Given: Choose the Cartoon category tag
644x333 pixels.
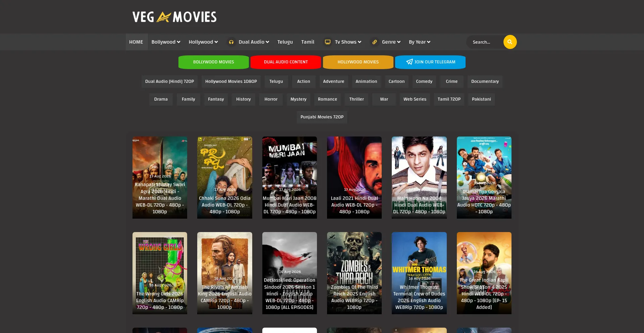Looking at the screenshot, I should 396,81.
